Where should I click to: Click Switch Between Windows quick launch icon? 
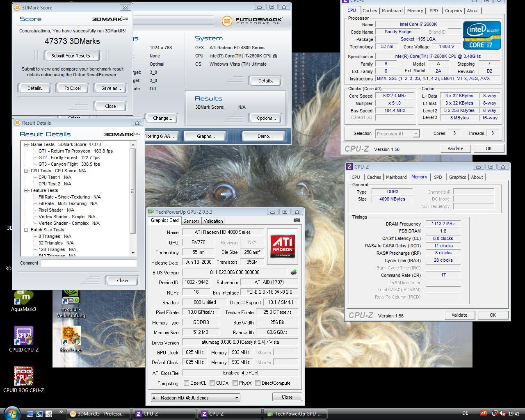(39, 414)
